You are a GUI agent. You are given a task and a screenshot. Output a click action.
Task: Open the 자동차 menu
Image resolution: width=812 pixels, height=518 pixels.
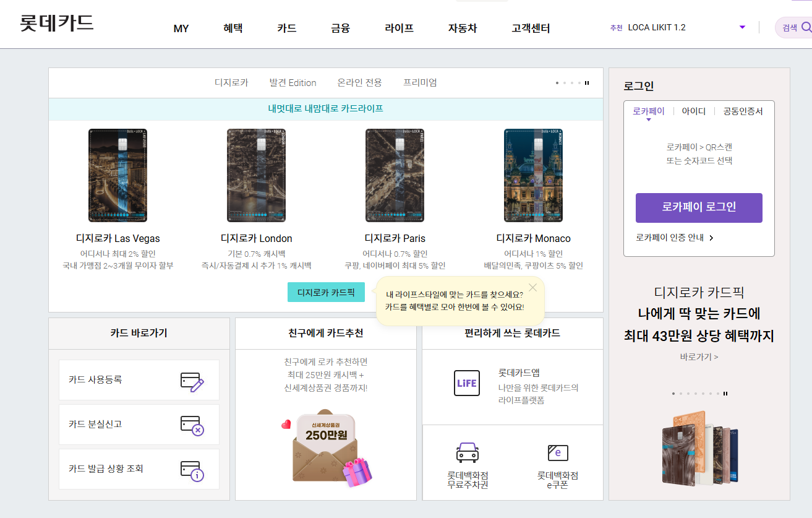463,28
